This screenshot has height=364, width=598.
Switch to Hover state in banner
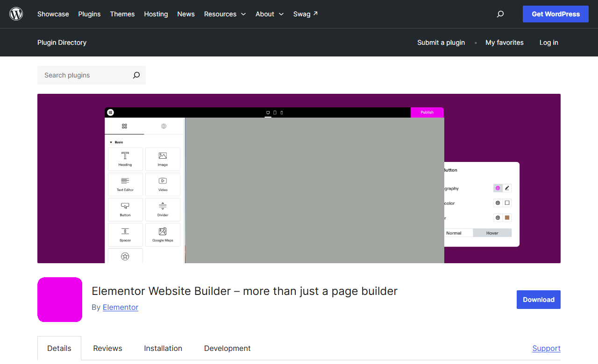coord(492,233)
